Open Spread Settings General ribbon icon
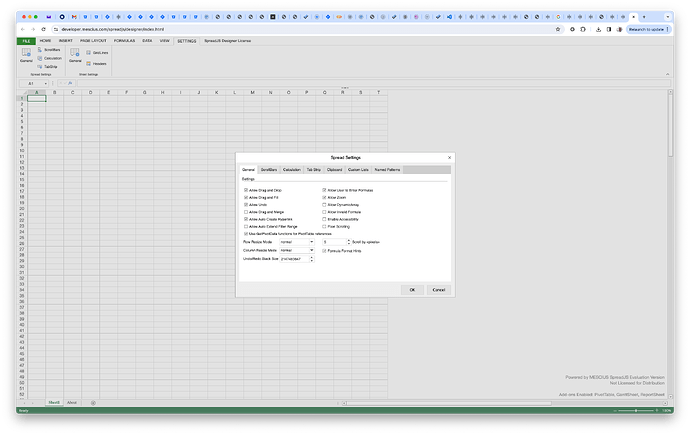This screenshot has height=435, width=690. pyautogui.click(x=26, y=55)
